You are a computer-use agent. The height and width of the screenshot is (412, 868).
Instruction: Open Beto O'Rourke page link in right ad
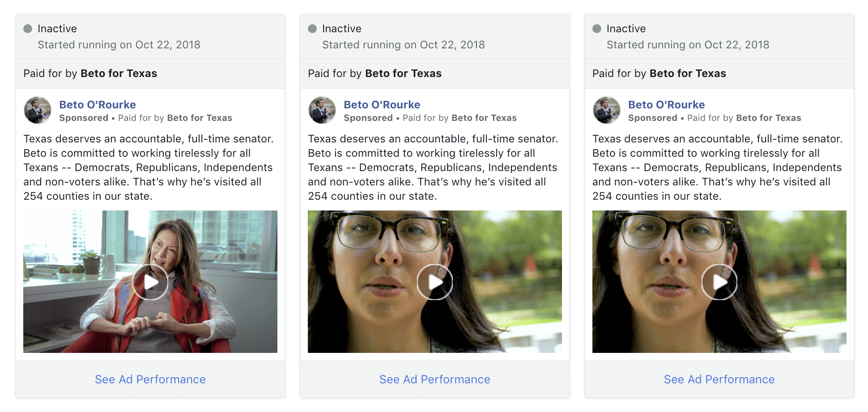tap(667, 105)
